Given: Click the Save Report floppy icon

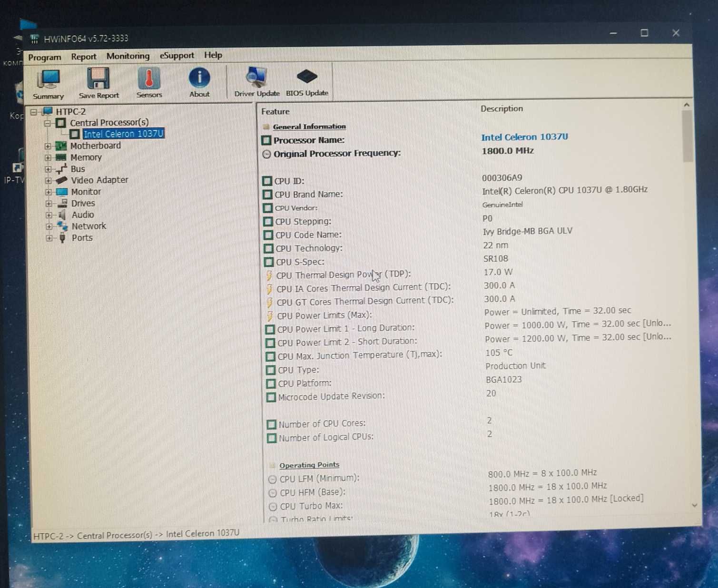Looking at the screenshot, I should tap(98, 78).
